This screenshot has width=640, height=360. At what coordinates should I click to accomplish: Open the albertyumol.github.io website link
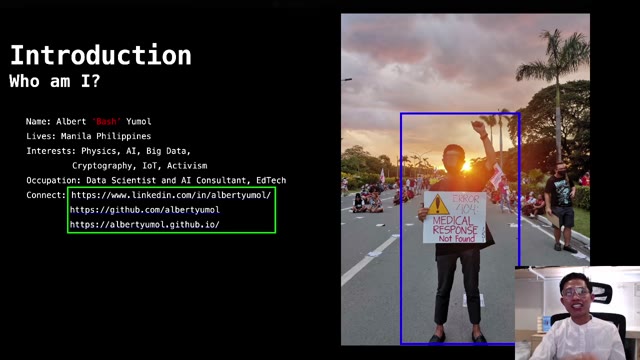[x=144, y=224]
